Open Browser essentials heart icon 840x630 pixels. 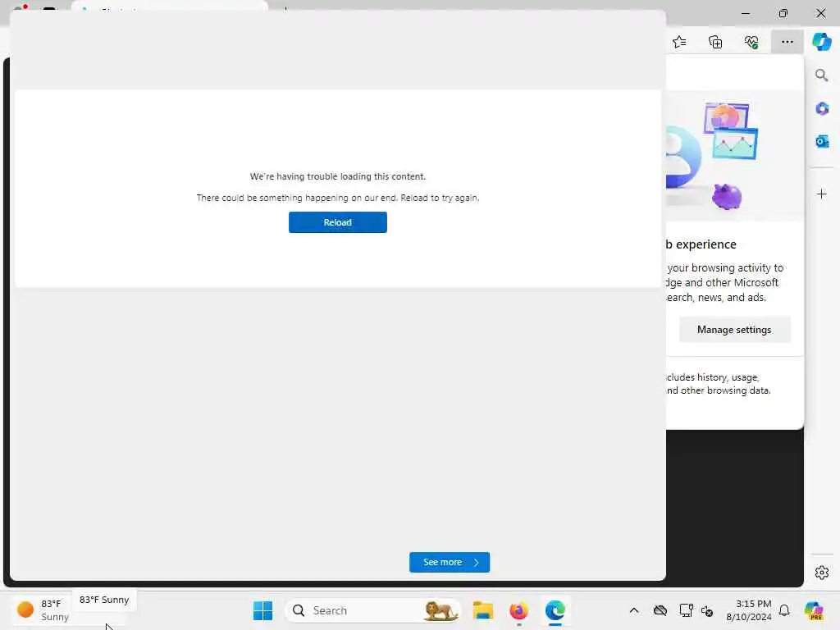[751, 42]
